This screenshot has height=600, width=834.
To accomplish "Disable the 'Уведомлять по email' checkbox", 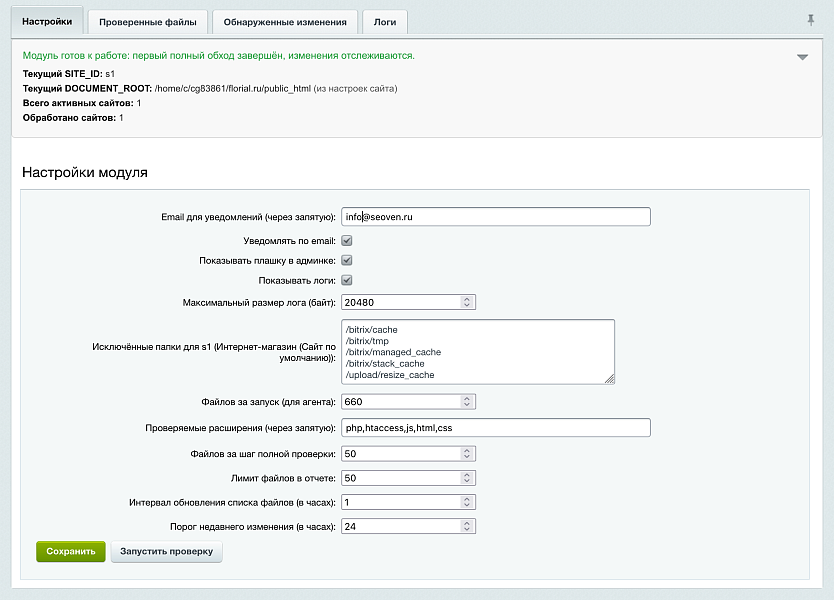I will click(x=345, y=238).
